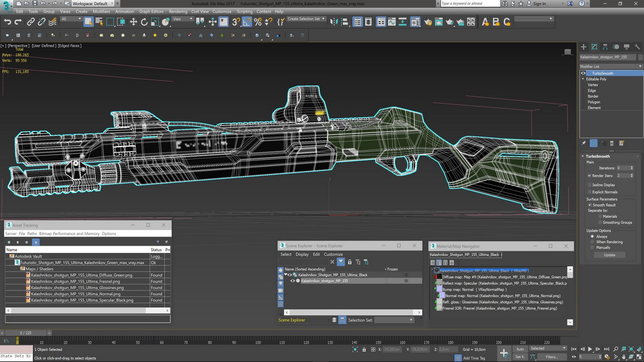This screenshot has width=644, height=362.
Task: Toggle Smooth Result checkbox
Action: [590, 205]
